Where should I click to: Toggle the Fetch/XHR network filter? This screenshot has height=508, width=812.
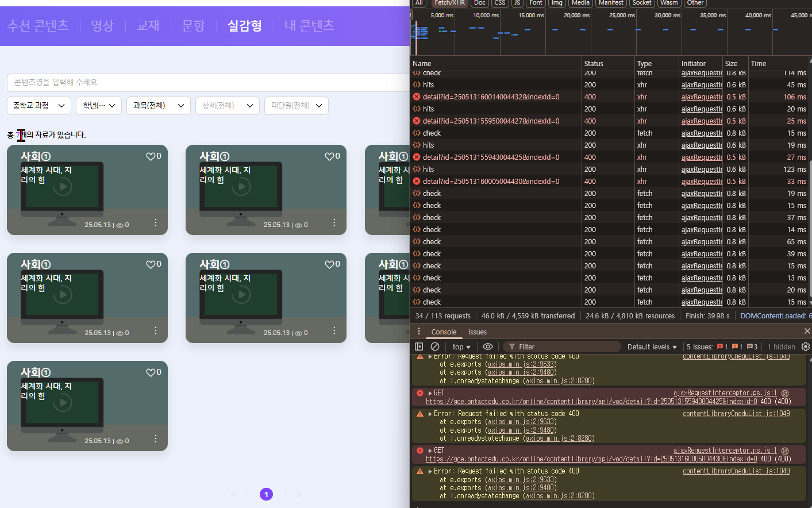pos(450,3)
